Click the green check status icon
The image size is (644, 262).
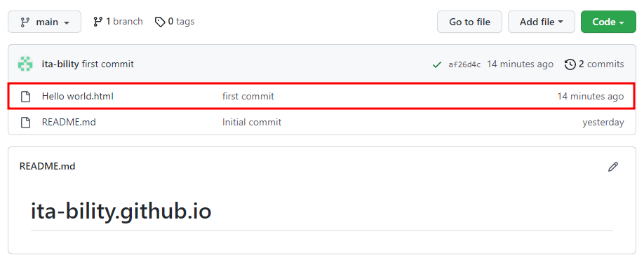(437, 64)
